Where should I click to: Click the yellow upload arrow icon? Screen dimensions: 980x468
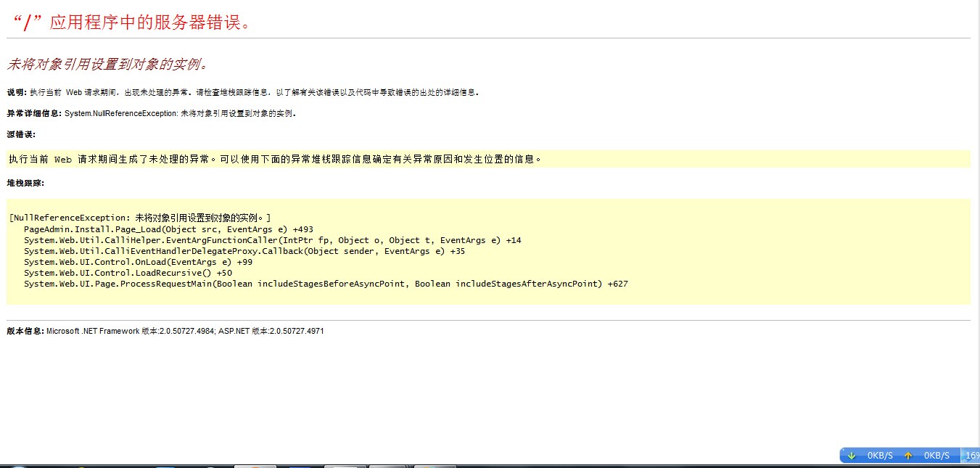pyautogui.click(x=907, y=456)
